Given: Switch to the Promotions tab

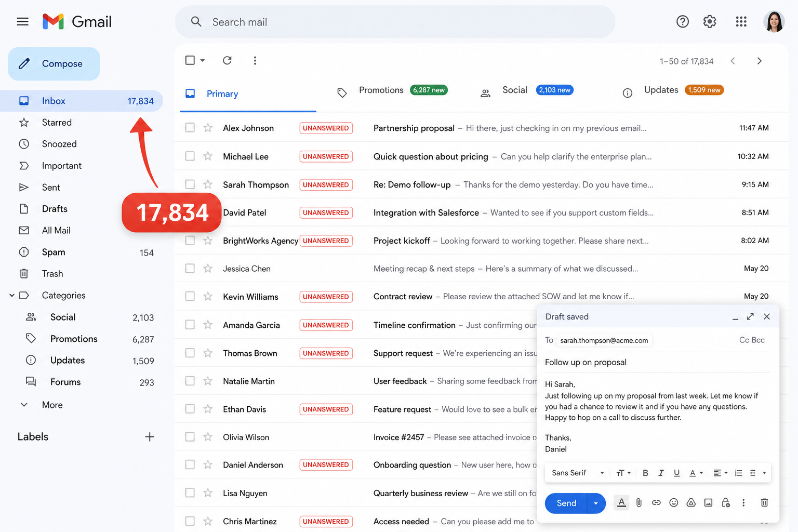Looking at the screenshot, I should click(x=392, y=90).
